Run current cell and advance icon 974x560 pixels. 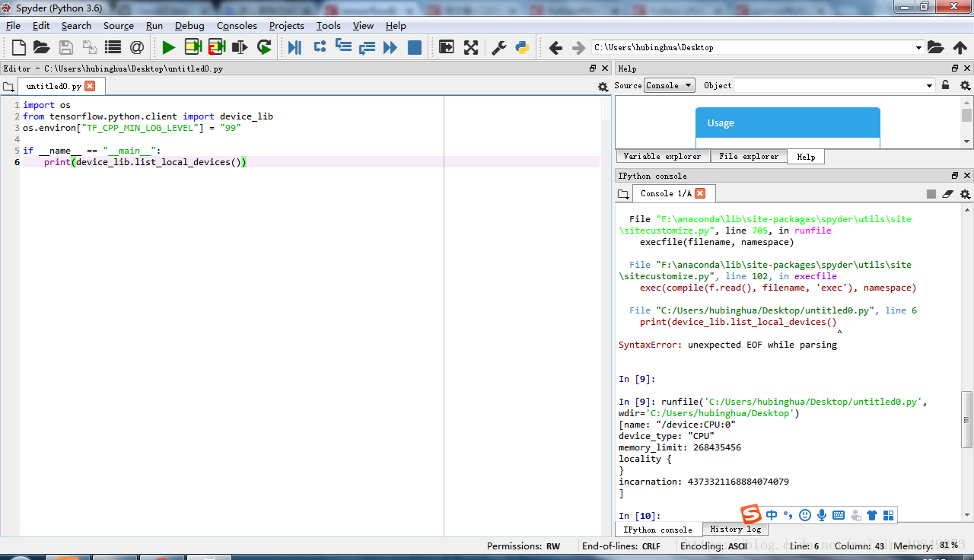coord(216,48)
